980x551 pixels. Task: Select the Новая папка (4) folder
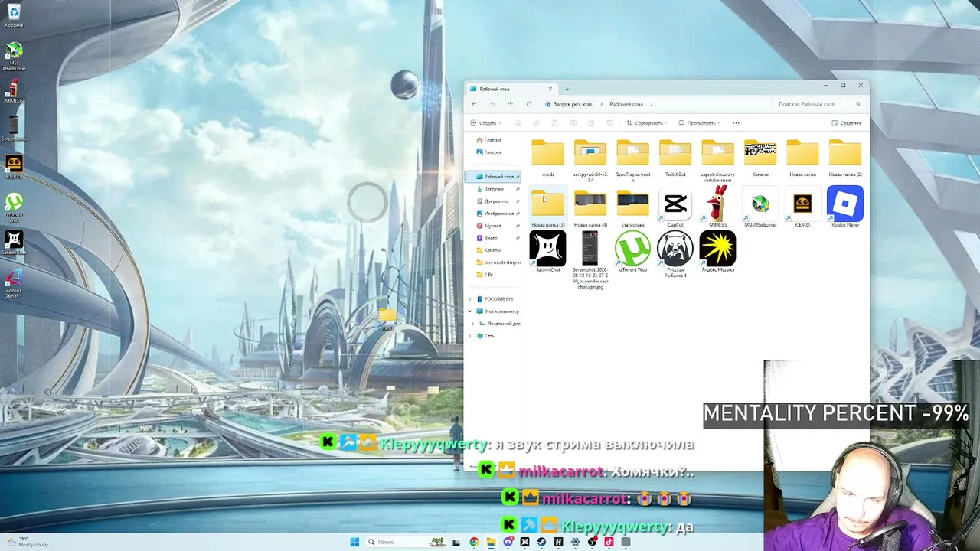click(590, 207)
